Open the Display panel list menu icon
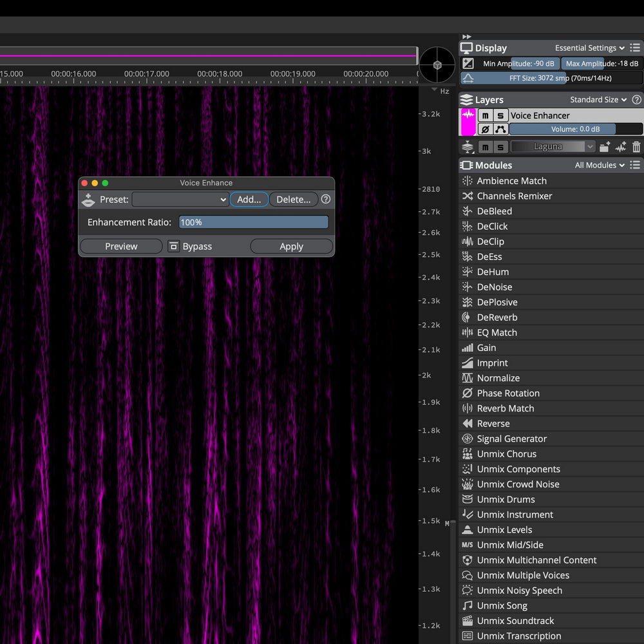This screenshot has width=644, height=644. tap(635, 48)
